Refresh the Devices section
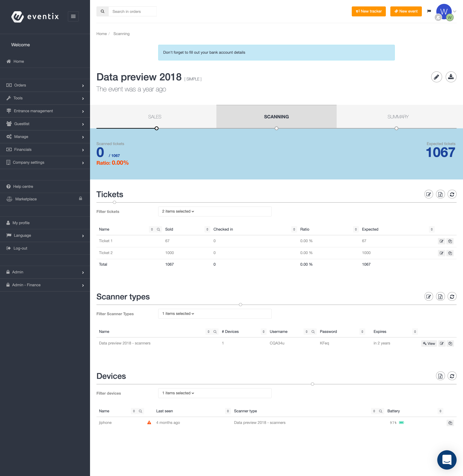Screen dimensions: 463x476 452,376
